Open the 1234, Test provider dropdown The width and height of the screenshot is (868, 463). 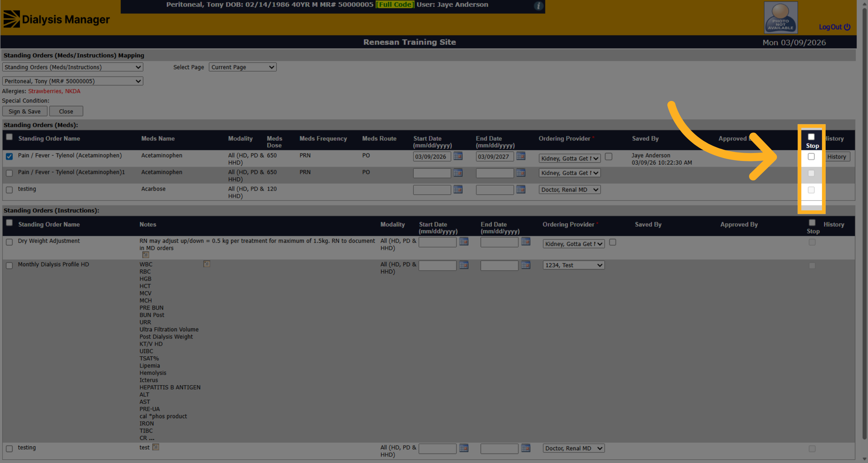coord(574,265)
